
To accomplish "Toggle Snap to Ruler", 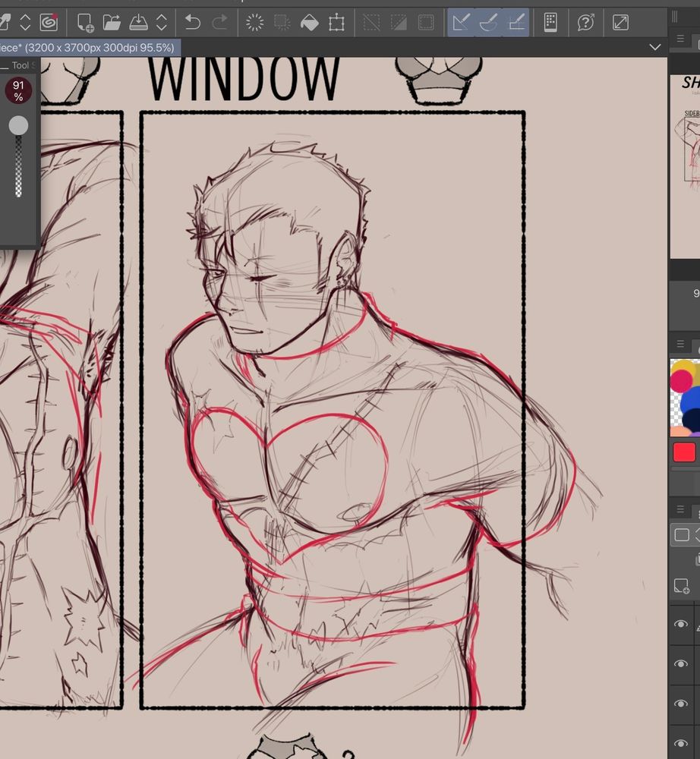I will click(x=461, y=22).
